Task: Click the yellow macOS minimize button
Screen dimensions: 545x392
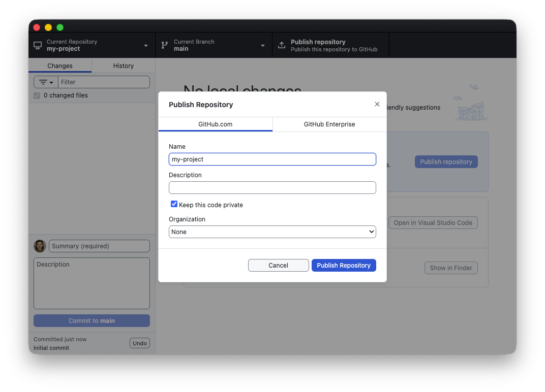Action: 48,27
